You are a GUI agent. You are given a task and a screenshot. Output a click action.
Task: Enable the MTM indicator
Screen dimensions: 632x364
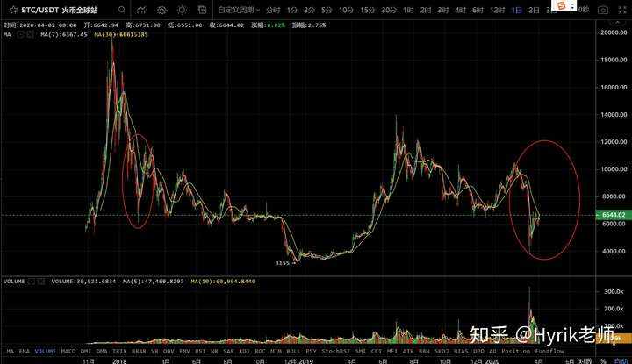(276, 351)
